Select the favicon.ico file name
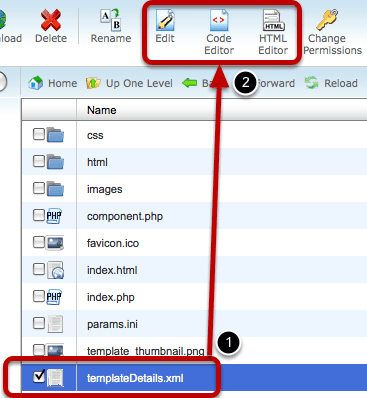Screen dimensions: 367x398 tap(113, 243)
